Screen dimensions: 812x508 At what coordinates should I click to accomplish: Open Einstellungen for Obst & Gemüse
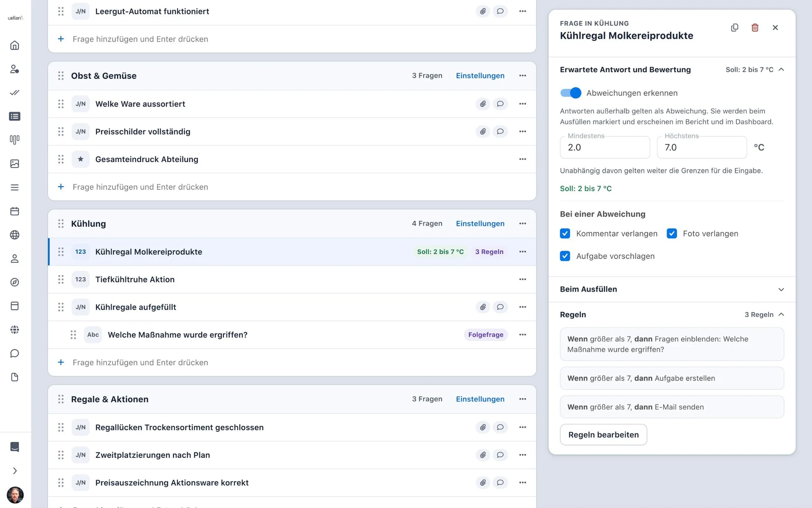480,75
